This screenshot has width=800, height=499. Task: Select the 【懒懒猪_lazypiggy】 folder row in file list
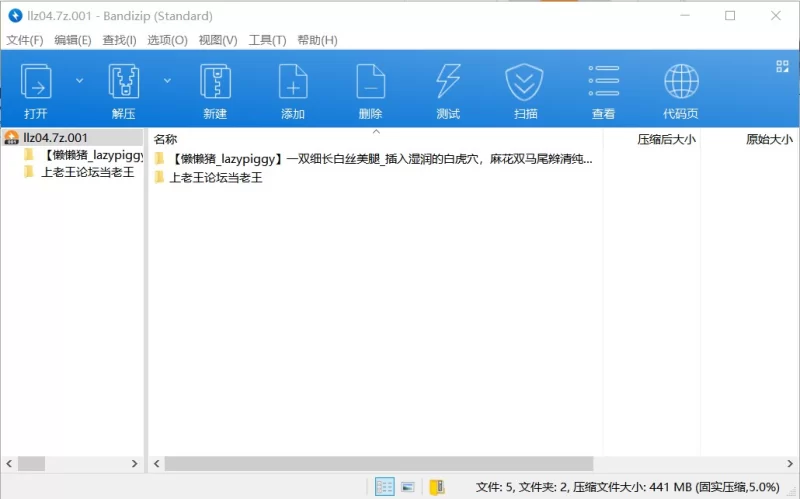pyautogui.click(x=374, y=159)
